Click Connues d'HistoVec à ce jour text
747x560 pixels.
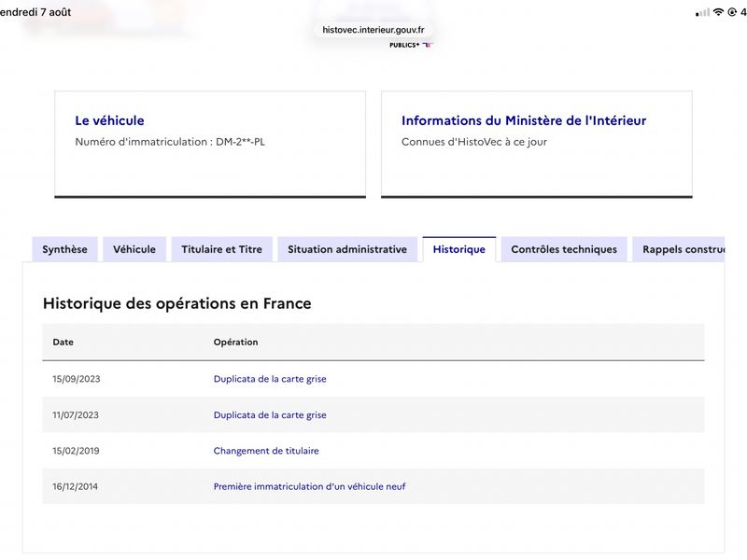tap(474, 142)
